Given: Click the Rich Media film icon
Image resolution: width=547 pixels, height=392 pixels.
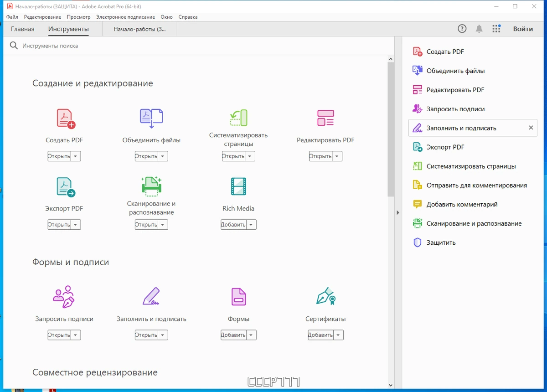Looking at the screenshot, I should tap(238, 187).
